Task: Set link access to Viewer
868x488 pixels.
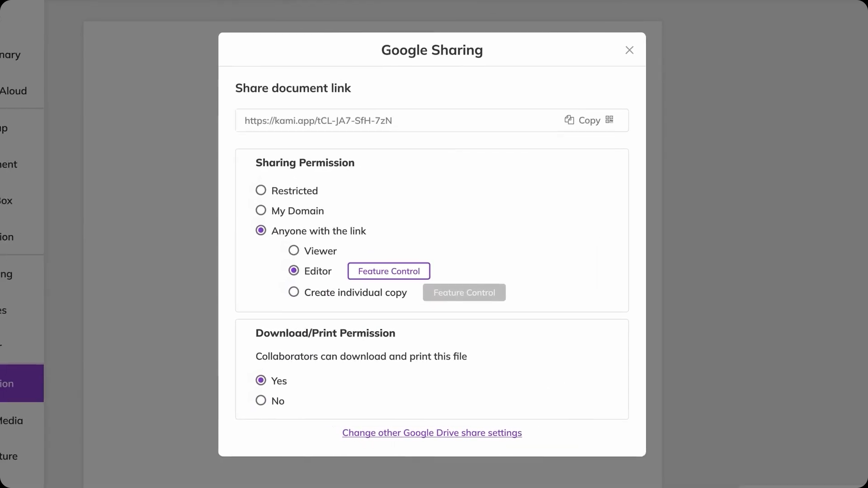Action: [x=294, y=250]
